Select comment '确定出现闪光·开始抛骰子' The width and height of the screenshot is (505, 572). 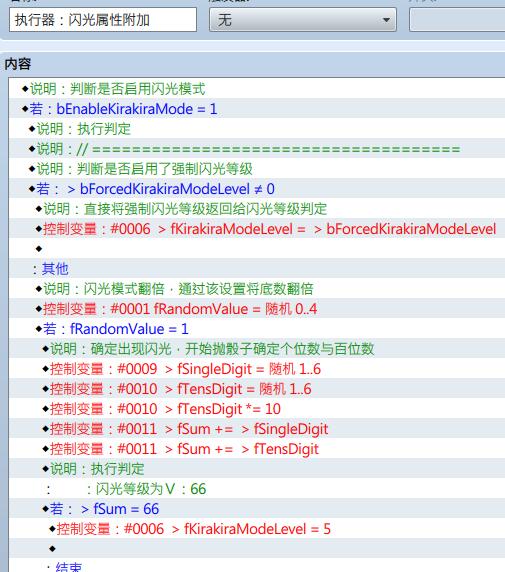[x=257, y=349]
